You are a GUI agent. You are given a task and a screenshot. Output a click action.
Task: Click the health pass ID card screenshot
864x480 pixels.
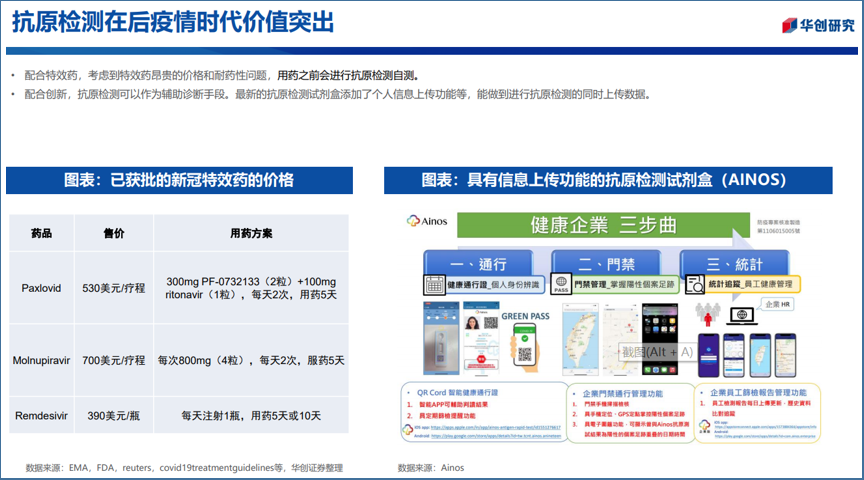[481, 338]
